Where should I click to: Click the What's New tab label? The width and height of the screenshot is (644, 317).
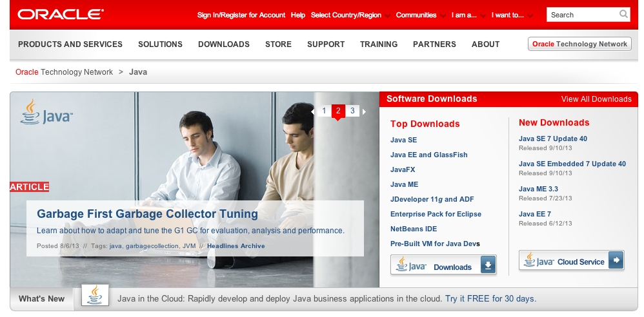tap(41, 298)
